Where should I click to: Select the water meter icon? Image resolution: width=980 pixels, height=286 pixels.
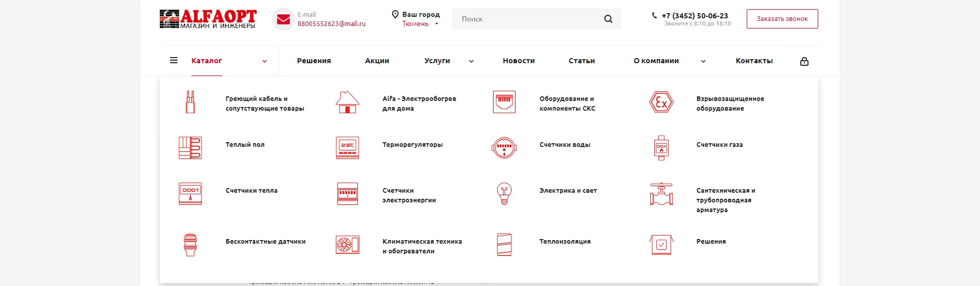click(504, 148)
